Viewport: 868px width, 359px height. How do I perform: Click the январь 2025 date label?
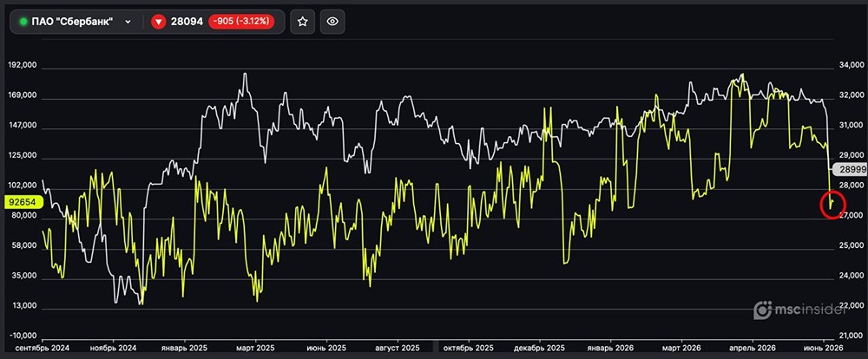click(184, 349)
